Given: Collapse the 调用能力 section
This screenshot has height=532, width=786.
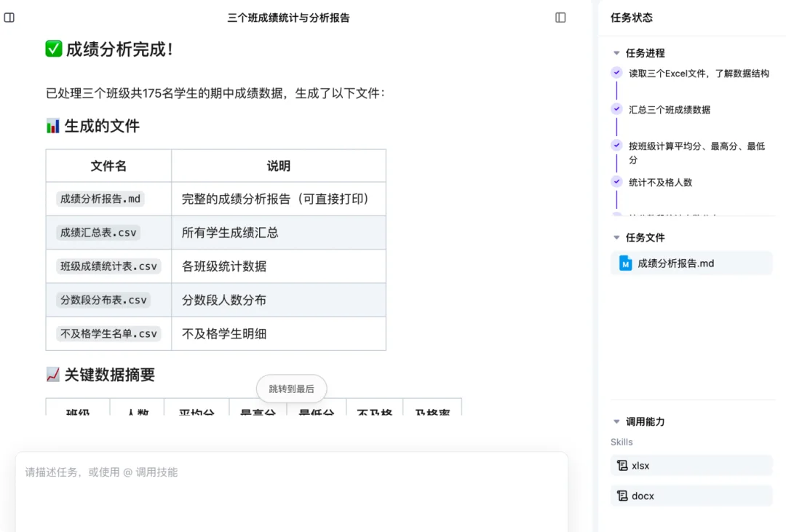Looking at the screenshot, I should coord(616,421).
